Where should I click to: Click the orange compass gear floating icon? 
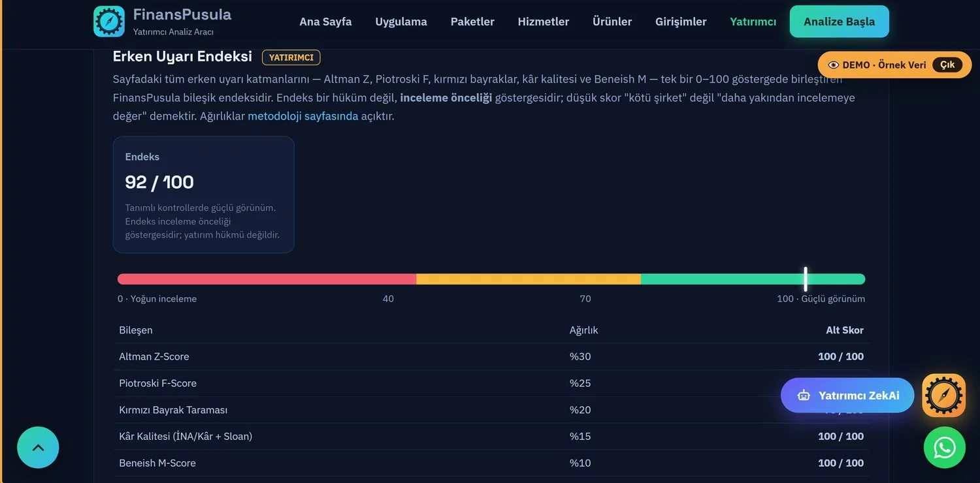943,396
